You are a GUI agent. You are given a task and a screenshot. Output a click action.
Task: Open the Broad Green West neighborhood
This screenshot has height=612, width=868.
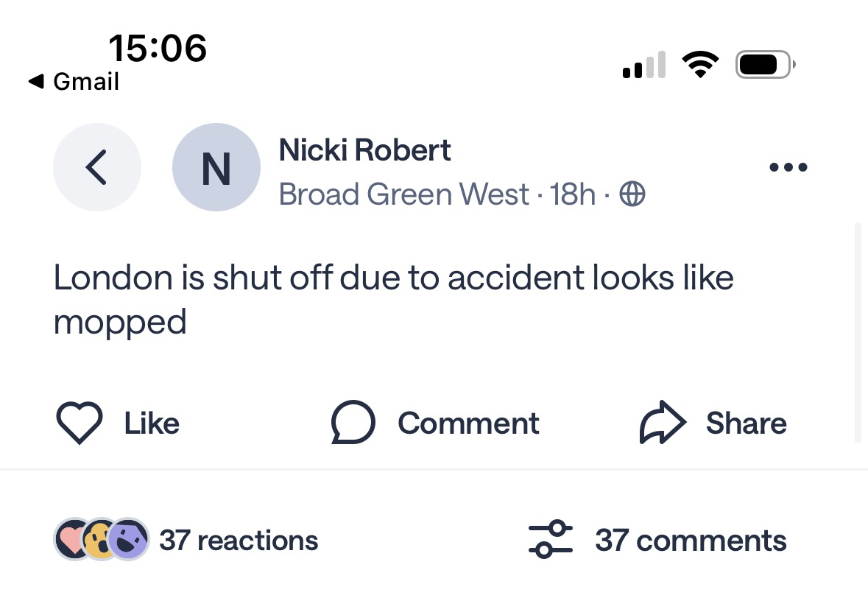[x=403, y=194]
